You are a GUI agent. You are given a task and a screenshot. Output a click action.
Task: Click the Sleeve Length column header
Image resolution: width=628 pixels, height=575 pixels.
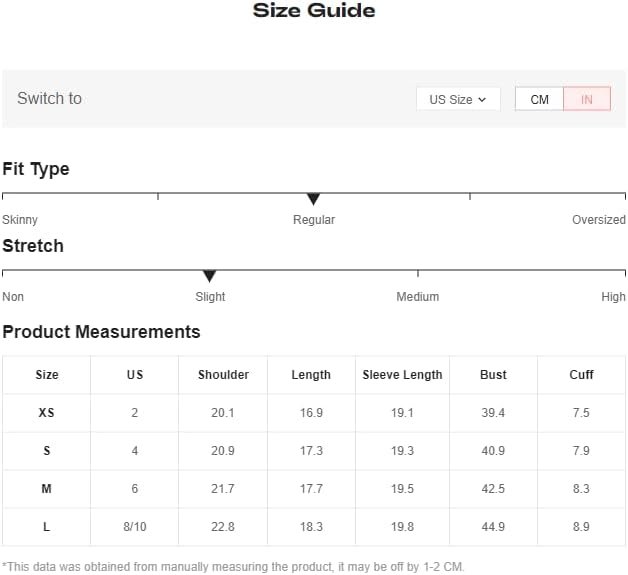403,375
